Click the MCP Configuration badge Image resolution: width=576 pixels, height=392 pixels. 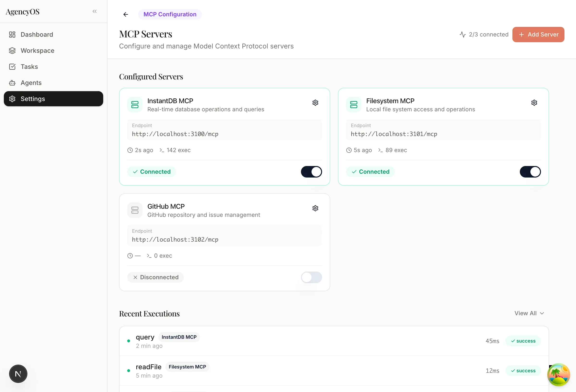170,14
